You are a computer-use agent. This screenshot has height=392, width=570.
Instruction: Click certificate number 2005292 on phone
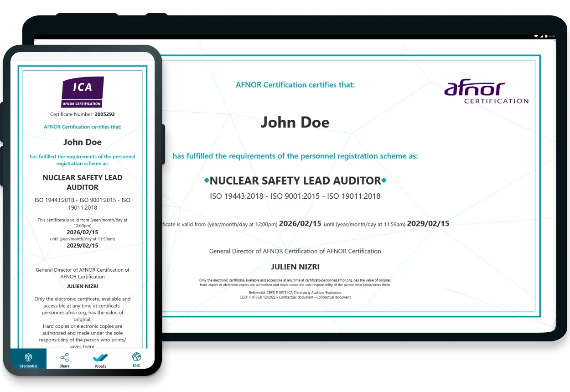(104, 114)
